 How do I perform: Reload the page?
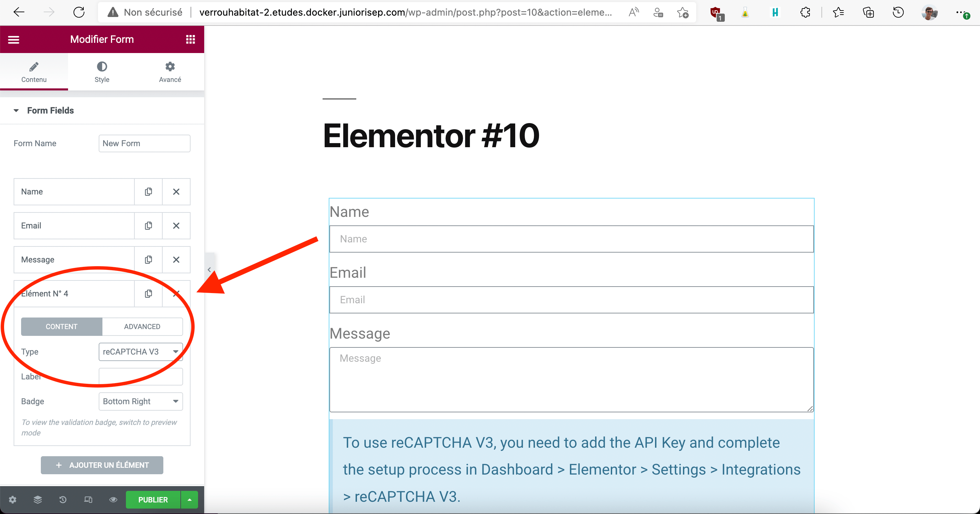(79, 12)
